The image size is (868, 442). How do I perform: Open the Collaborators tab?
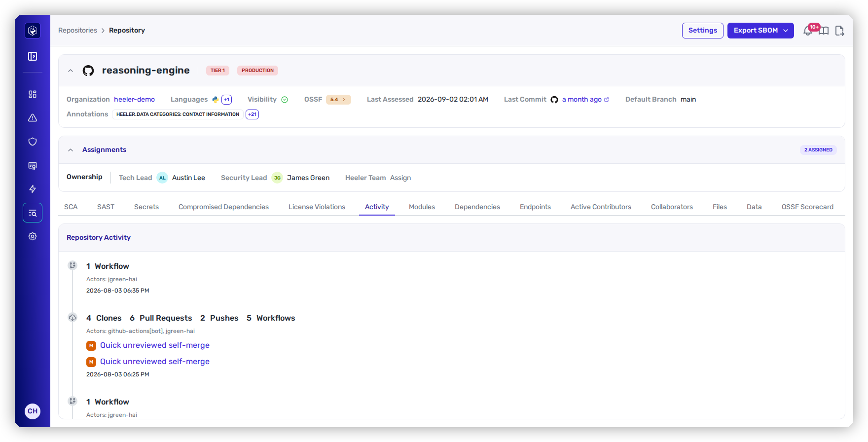[672, 207]
